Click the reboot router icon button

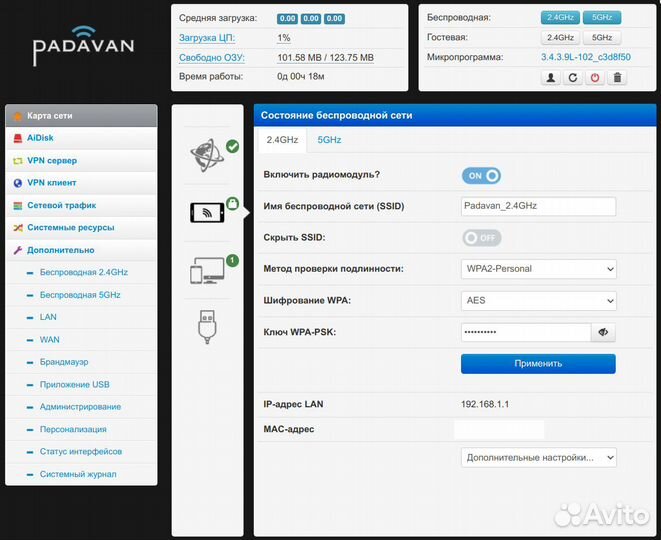click(x=573, y=78)
